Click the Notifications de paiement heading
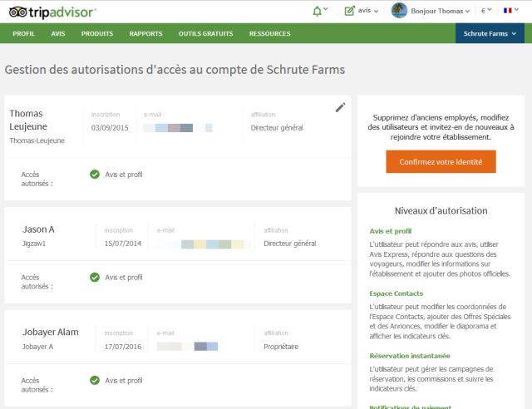Screen dimensions: 532x409 pos(410,407)
